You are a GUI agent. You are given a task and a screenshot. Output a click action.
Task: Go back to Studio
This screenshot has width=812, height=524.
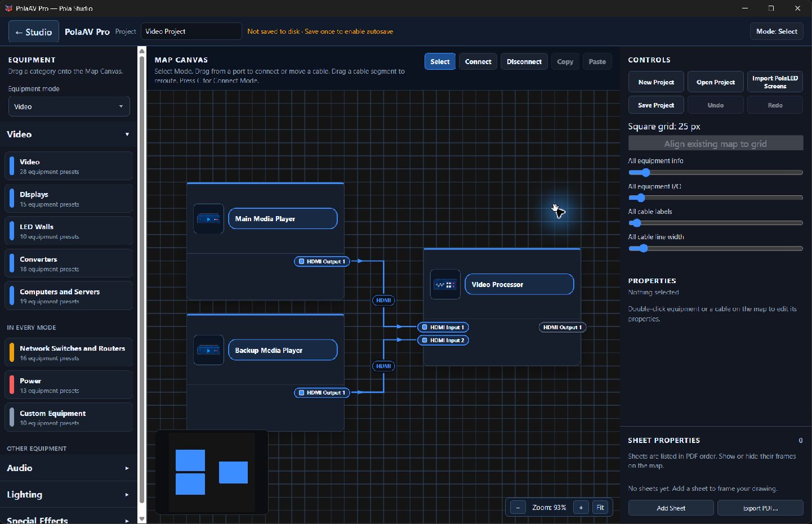(x=34, y=32)
